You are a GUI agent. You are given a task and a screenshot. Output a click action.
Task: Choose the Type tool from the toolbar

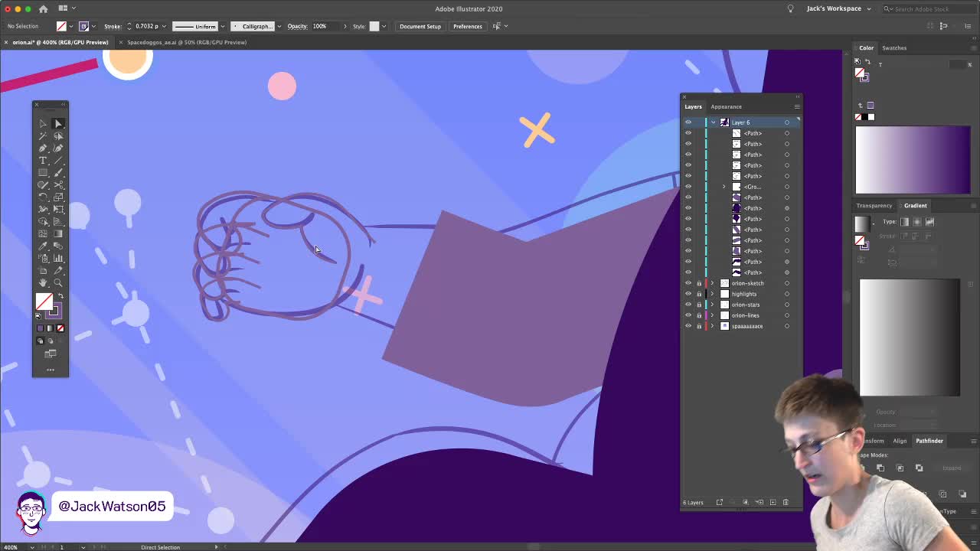(43, 161)
